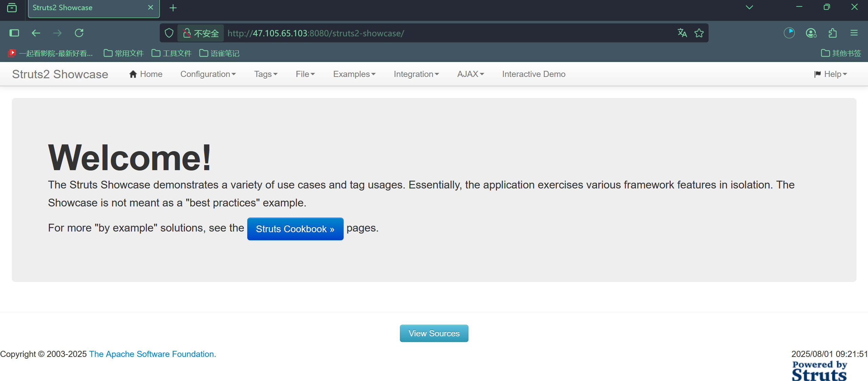
Task: Open the extensions puzzle icon
Action: pyautogui.click(x=833, y=33)
